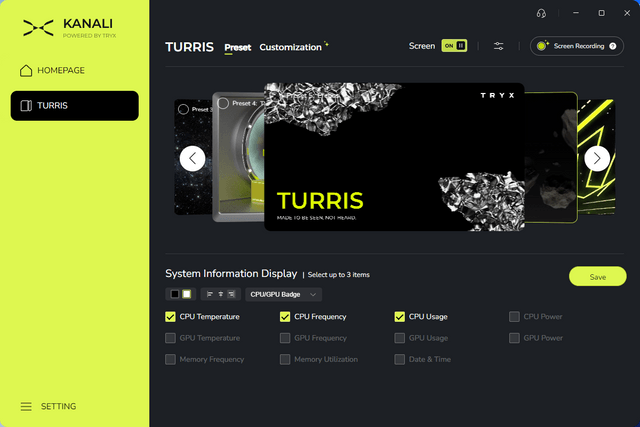Switch to the Customization tab
The height and width of the screenshot is (427, 640).
click(291, 47)
